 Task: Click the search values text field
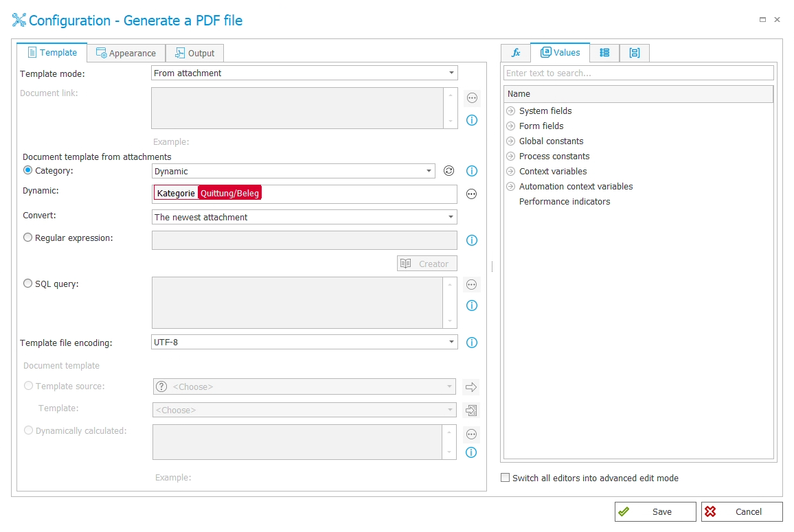point(638,73)
